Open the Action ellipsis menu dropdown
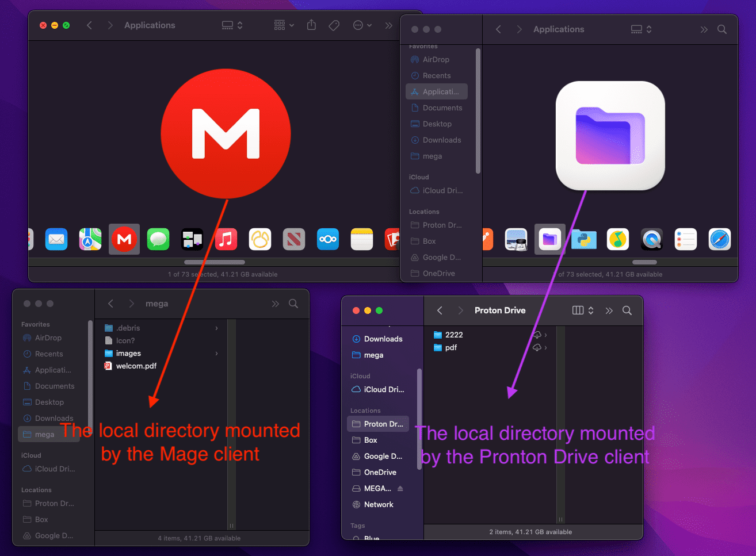 click(362, 25)
